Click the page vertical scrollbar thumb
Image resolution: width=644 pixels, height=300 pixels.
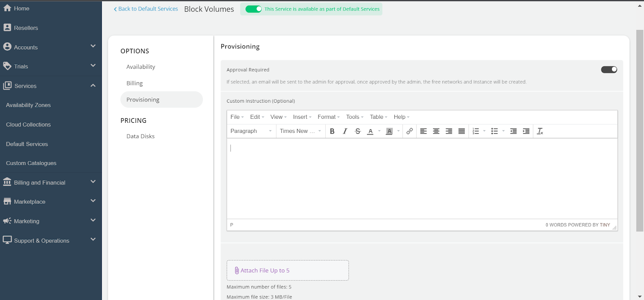(640, 130)
